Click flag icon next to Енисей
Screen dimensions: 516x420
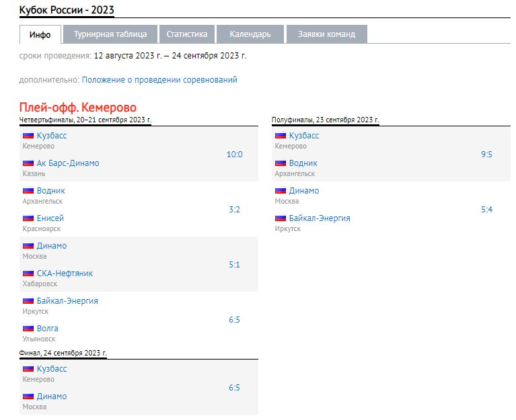tap(28, 218)
